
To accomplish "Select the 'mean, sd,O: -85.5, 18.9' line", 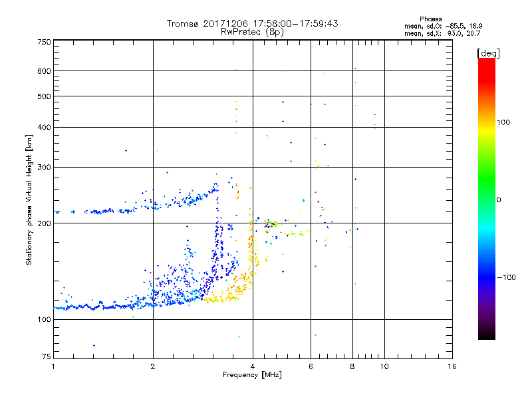I will (443, 26).
